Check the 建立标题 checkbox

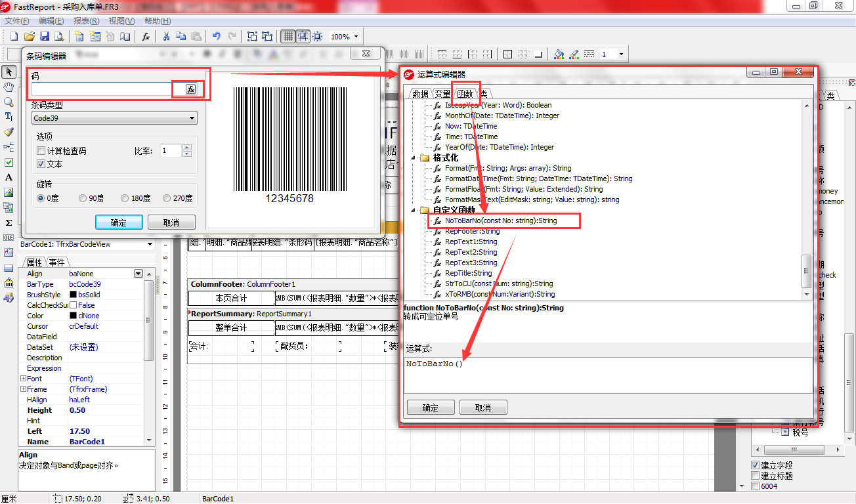click(755, 476)
